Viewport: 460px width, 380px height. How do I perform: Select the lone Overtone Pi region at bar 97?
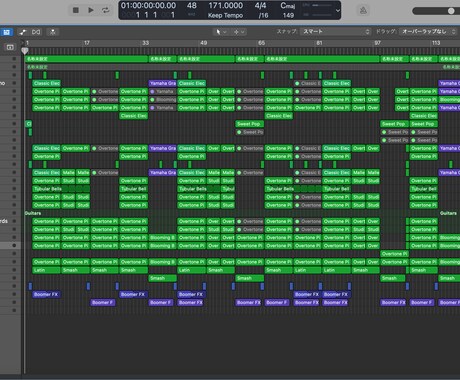pos(394,254)
